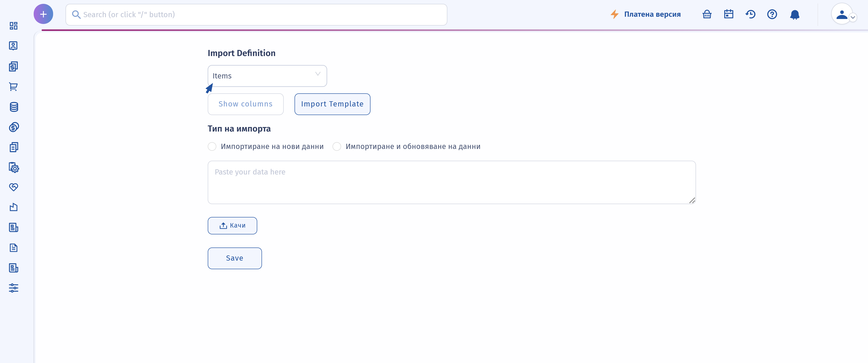Open the factory building sidebar icon
This screenshot has height=363, width=868.
[x=14, y=207]
